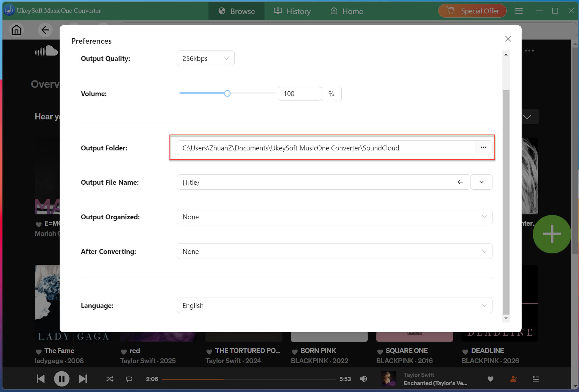Mute using the speaker volume icon
The height and width of the screenshot is (392, 579).
click(x=363, y=379)
